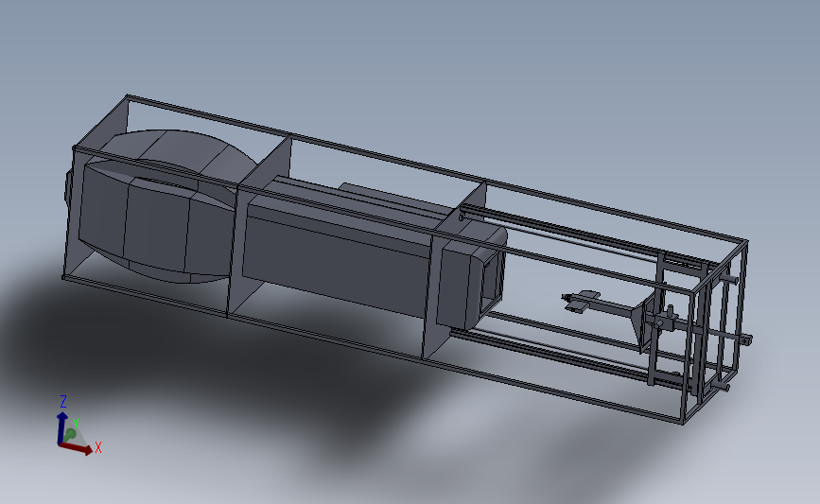
Task: Click the blue Z axis of the orientation triad
Action: [61, 426]
